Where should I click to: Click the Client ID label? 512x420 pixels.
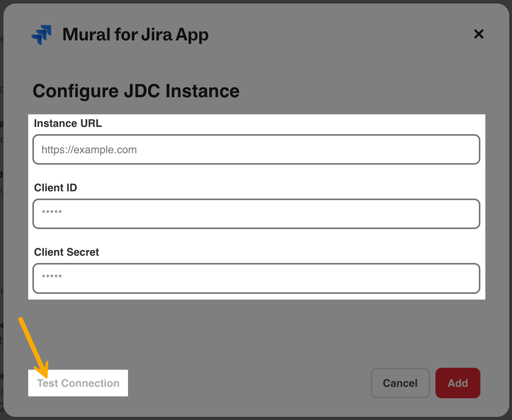pyautogui.click(x=56, y=188)
